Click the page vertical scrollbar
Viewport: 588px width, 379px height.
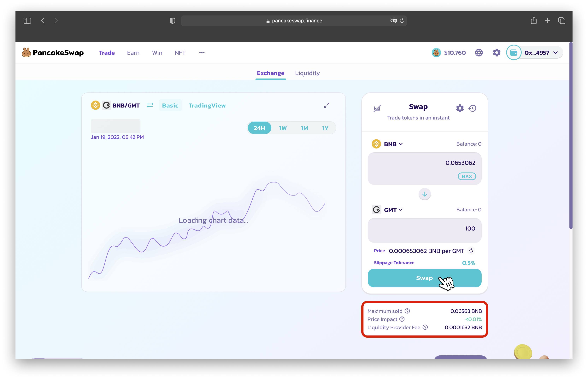click(571, 135)
